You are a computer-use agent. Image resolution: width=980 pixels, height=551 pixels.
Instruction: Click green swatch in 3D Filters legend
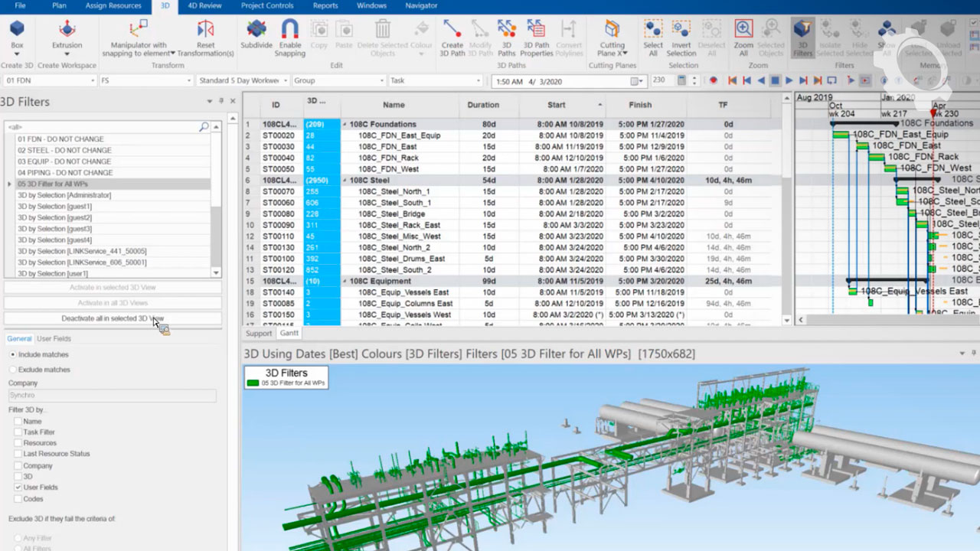[253, 383]
